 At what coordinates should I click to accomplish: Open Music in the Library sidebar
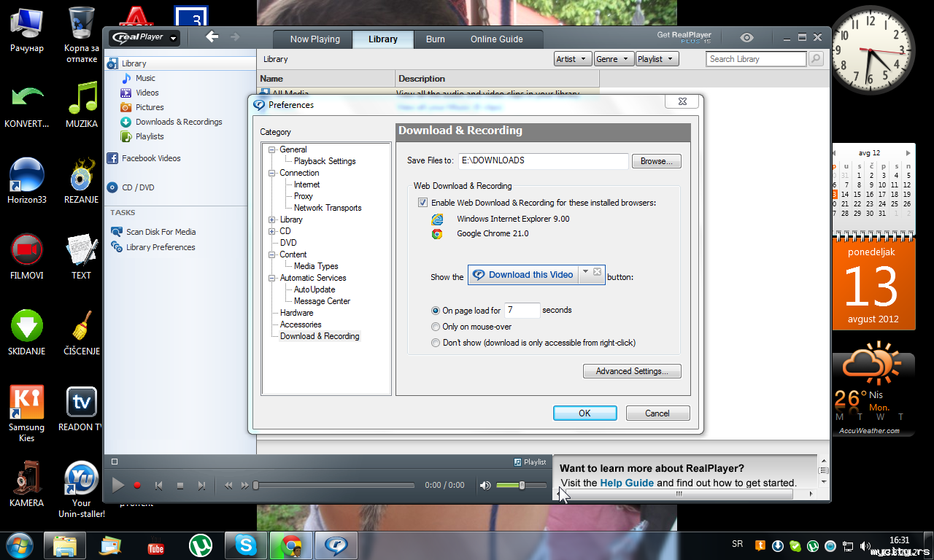[x=145, y=78]
